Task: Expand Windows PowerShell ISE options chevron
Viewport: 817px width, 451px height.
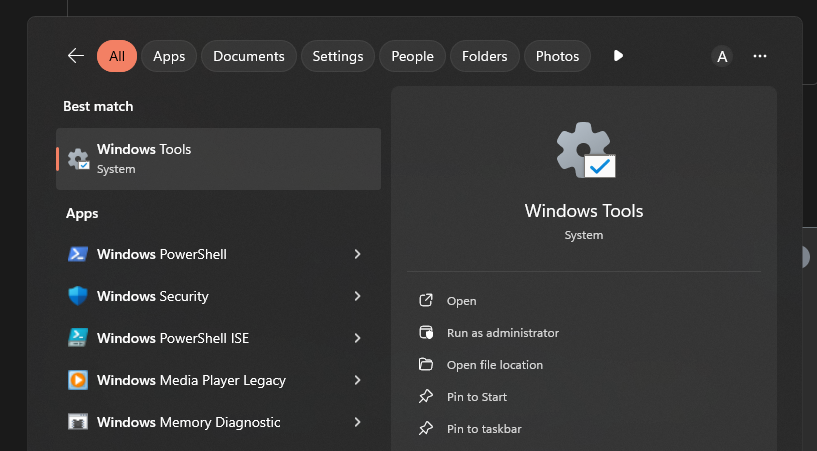Action: (357, 338)
